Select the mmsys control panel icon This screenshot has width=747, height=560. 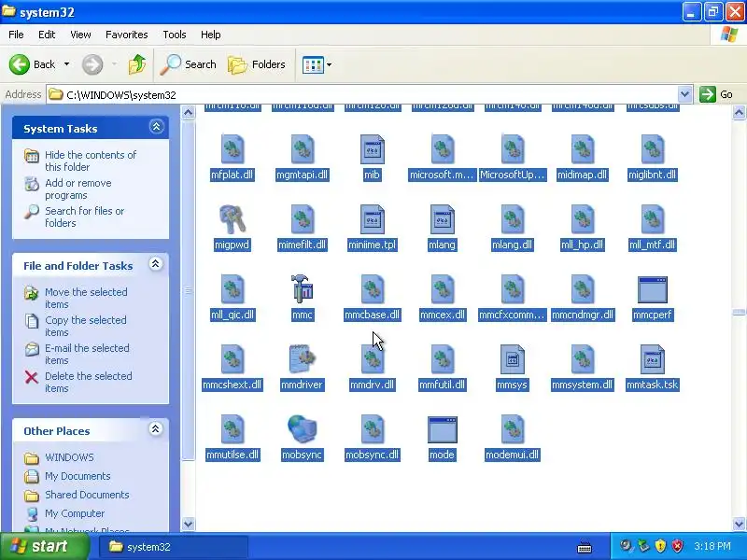tap(512, 359)
